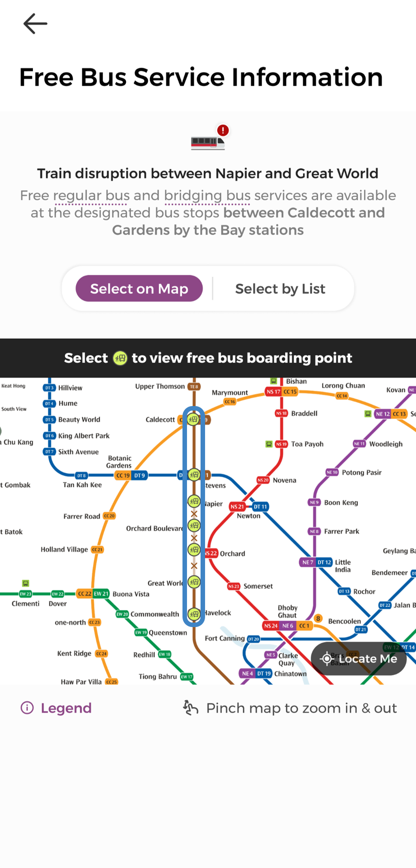Switch to Select by List view
Viewport: 416px width, 868px height.
tap(280, 289)
